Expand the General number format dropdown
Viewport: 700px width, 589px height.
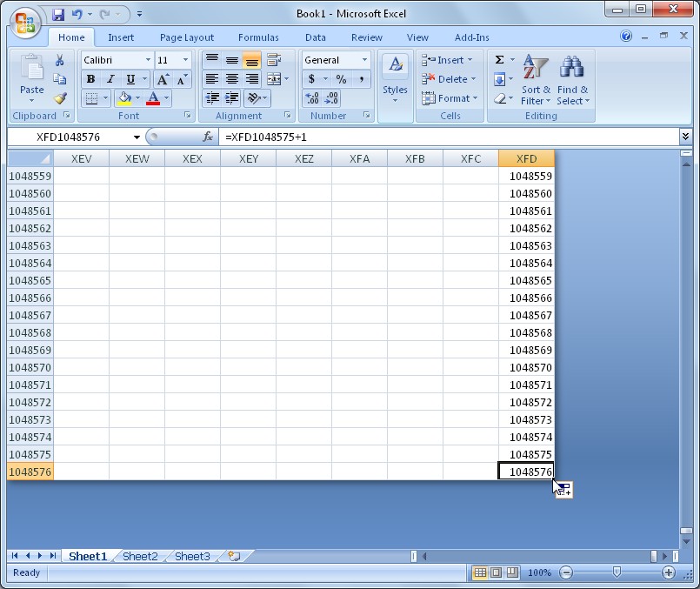point(364,60)
